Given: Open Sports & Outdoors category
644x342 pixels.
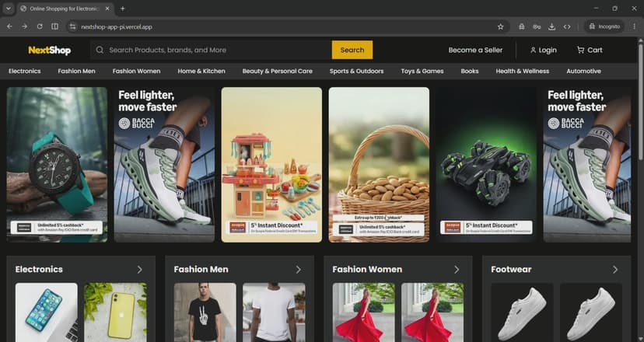Looking at the screenshot, I should [x=356, y=71].
